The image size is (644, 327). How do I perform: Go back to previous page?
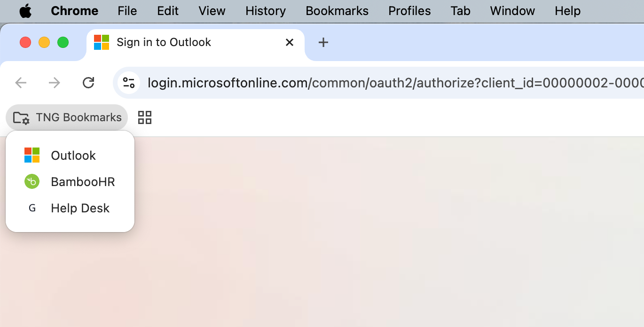pyautogui.click(x=21, y=83)
